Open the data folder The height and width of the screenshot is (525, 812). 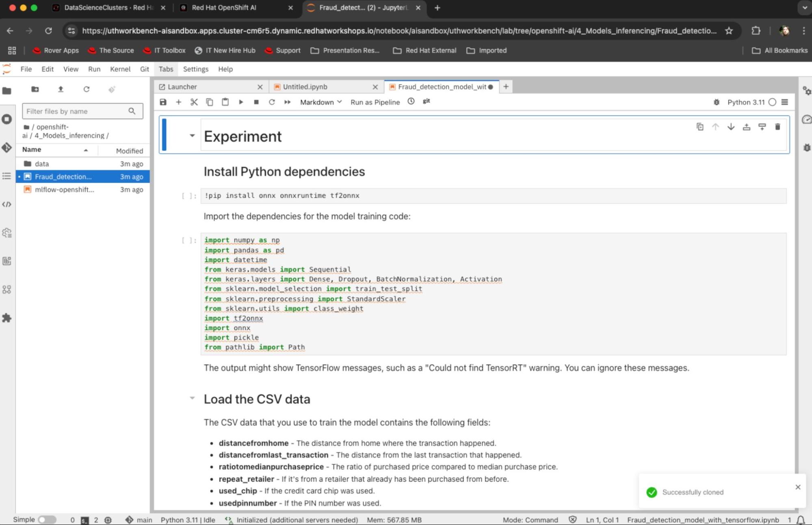(x=41, y=164)
